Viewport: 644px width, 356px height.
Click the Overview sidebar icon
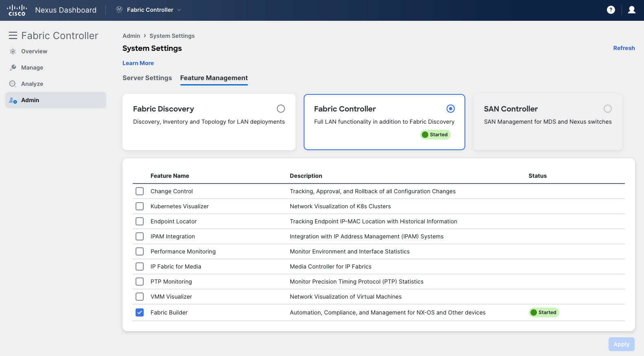point(13,51)
